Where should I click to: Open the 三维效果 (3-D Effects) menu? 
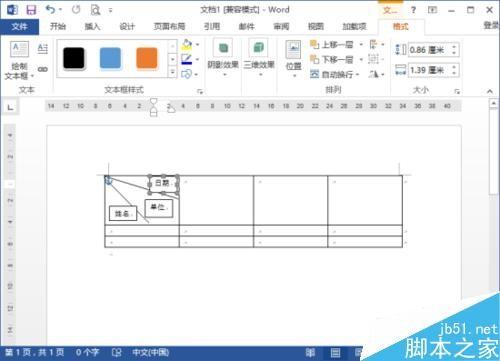[259, 58]
